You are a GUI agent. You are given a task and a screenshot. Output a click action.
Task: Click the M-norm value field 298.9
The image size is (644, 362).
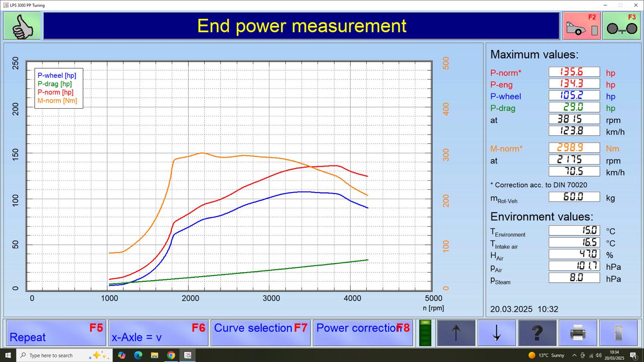574,147
